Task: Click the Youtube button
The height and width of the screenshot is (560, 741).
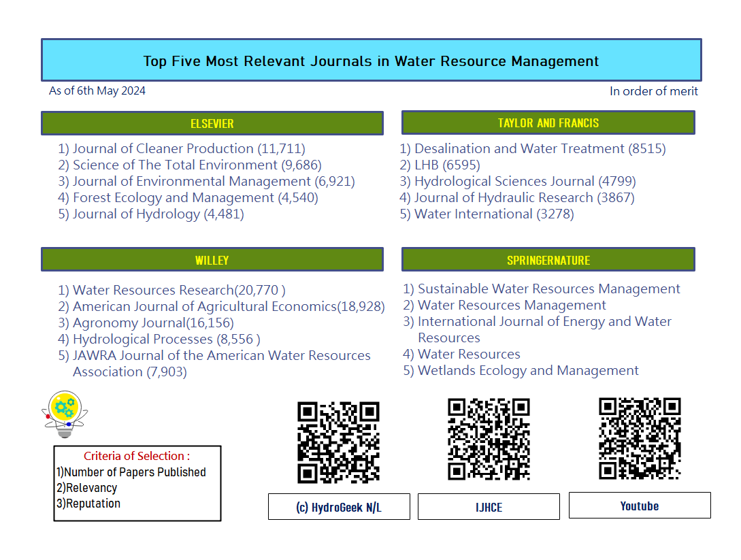Action: tap(640, 505)
